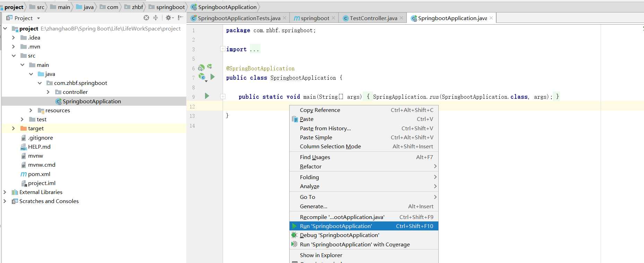Click the Collapse All icon in Project panel
The image size is (644, 263).
click(x=155, y=18)
